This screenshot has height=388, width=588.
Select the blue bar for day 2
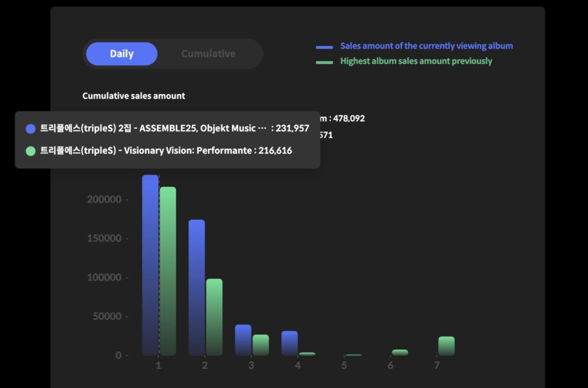(x=196, y=289)
